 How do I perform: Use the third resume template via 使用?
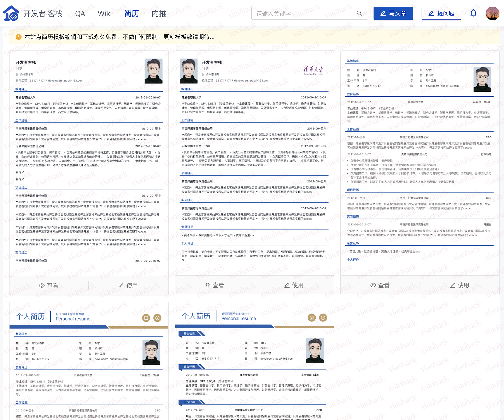tap(459, 285)
